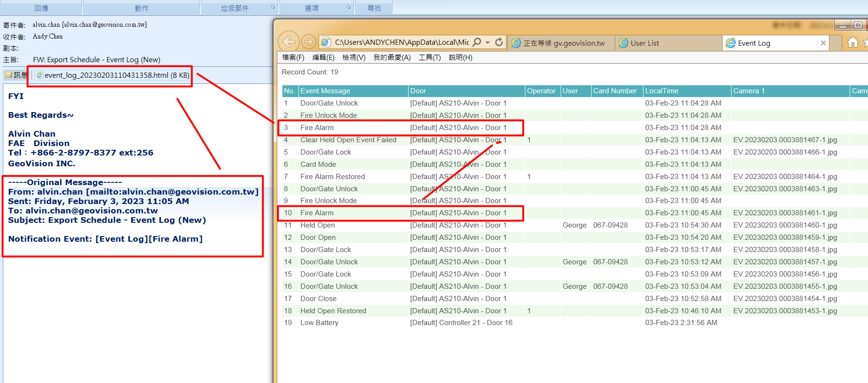Open the 檔案(F) menu

click(x=293, y=57)
